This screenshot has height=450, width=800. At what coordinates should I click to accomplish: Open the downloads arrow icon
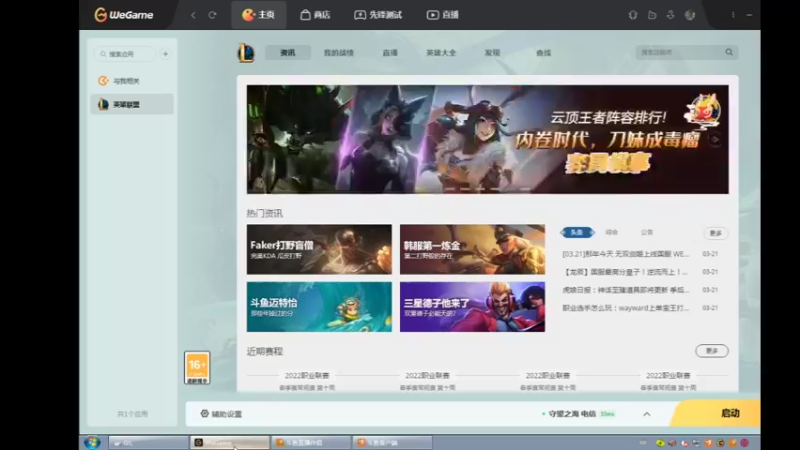tap(670, 15)
